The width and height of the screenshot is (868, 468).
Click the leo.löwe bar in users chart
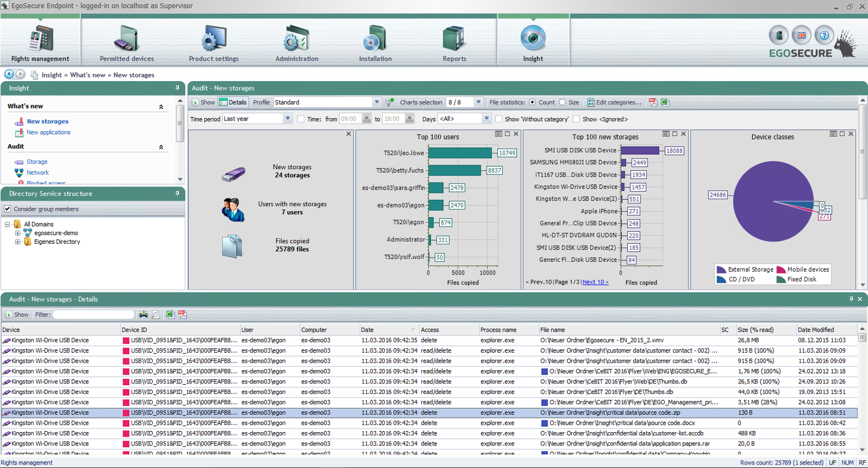[x=460, y=153]
